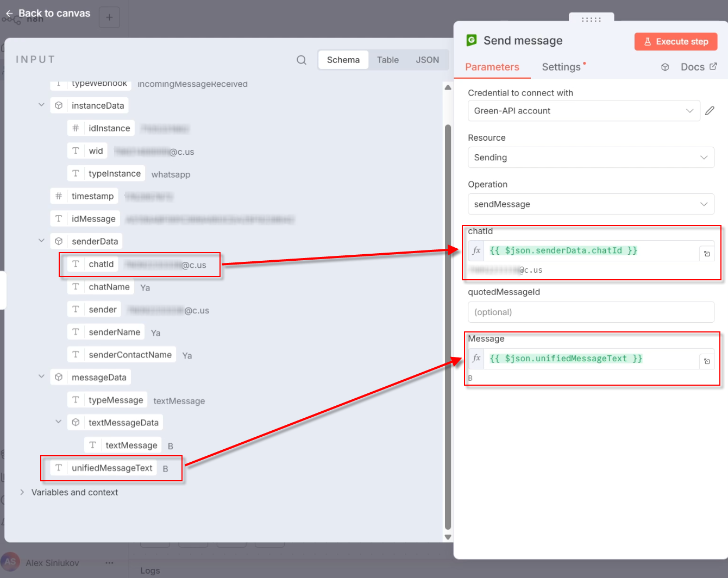The image size is (728, 578).
Task: Open the Resource dropdown showing Sending
Action: 591,158
